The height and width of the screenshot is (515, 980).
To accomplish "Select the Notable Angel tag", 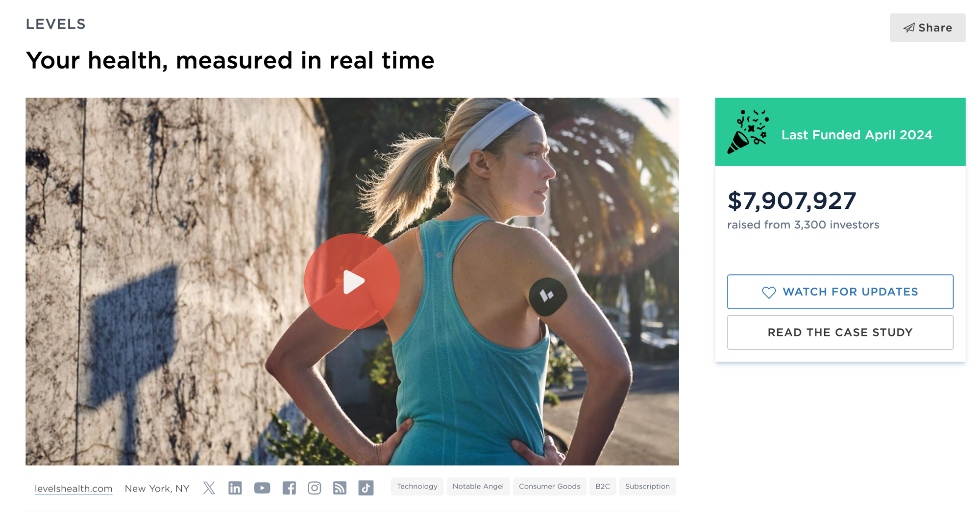I will click(x=478, y=487).
